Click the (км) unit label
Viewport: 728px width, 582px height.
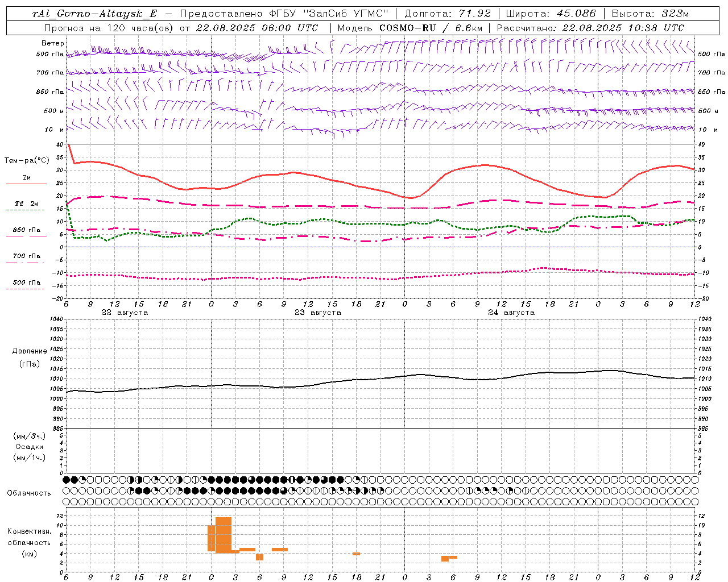click(x=29, y=554)
